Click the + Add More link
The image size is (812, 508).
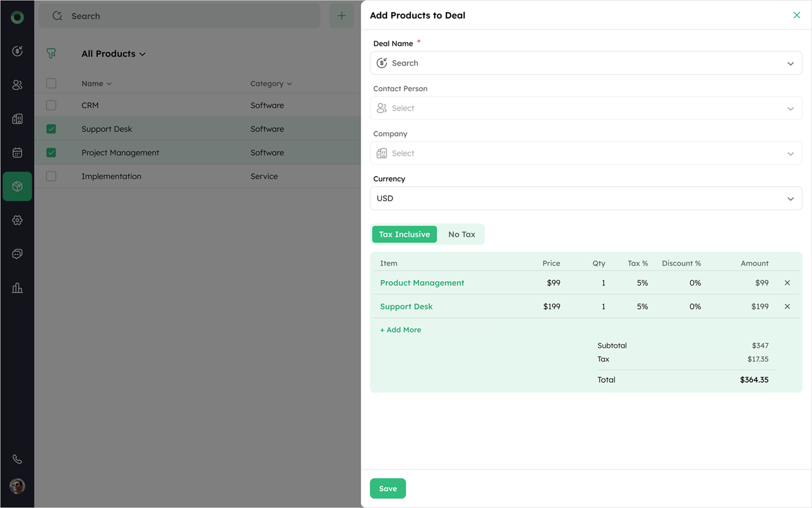[400, 330]
